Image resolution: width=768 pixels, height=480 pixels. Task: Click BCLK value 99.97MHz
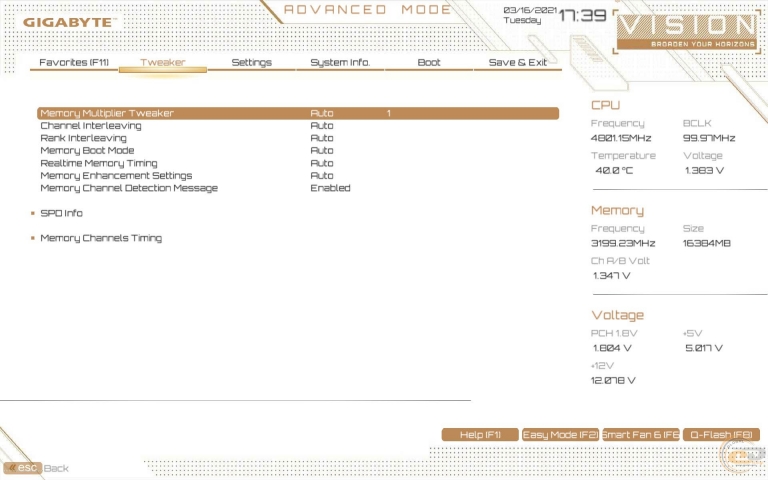coord(709,139)
